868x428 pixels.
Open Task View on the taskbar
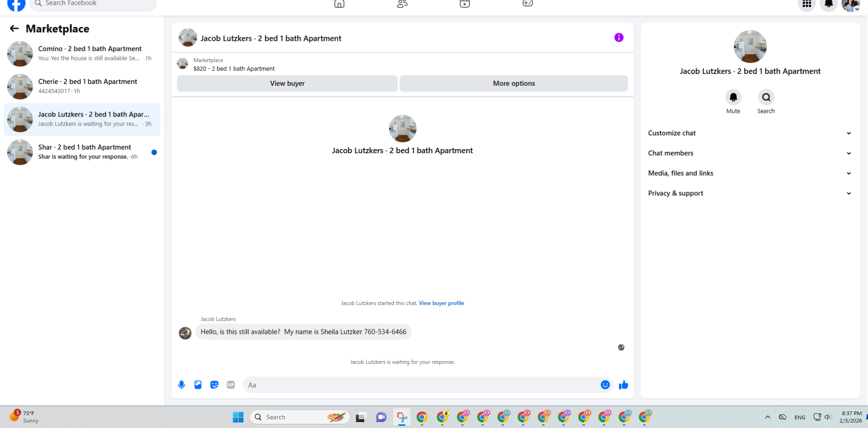point(361,417)
